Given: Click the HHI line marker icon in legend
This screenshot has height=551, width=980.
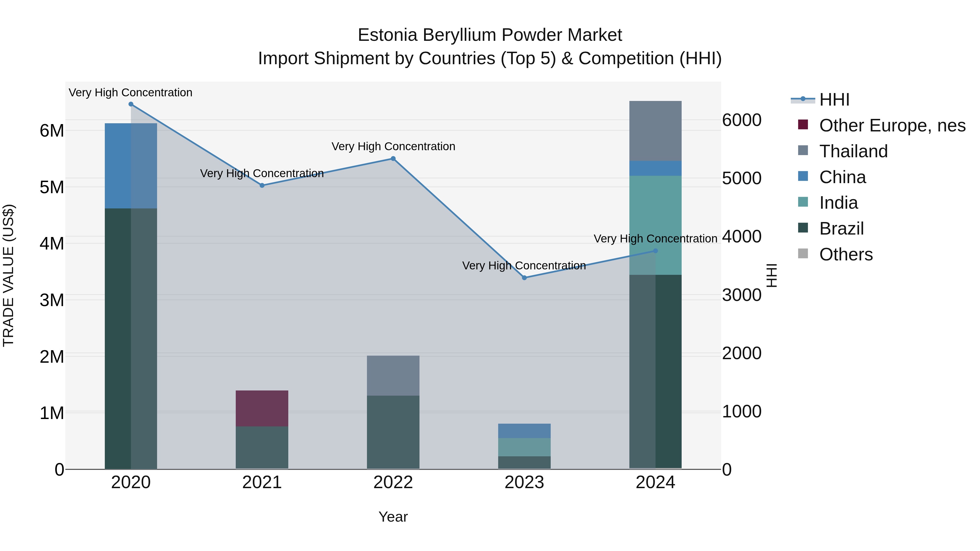Looking at the screenshot, I should 803,99.
